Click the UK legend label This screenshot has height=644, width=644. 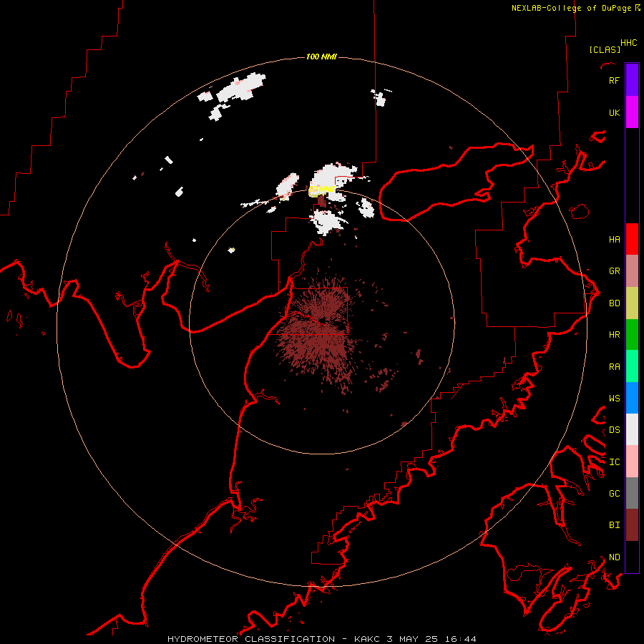coord(614,112)
